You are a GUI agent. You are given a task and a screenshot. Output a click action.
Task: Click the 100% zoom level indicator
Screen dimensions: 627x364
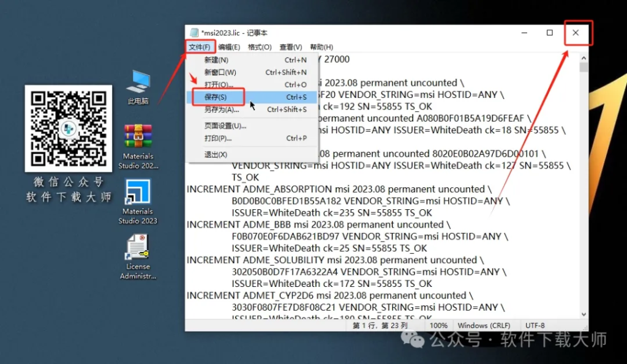(438, 325)
